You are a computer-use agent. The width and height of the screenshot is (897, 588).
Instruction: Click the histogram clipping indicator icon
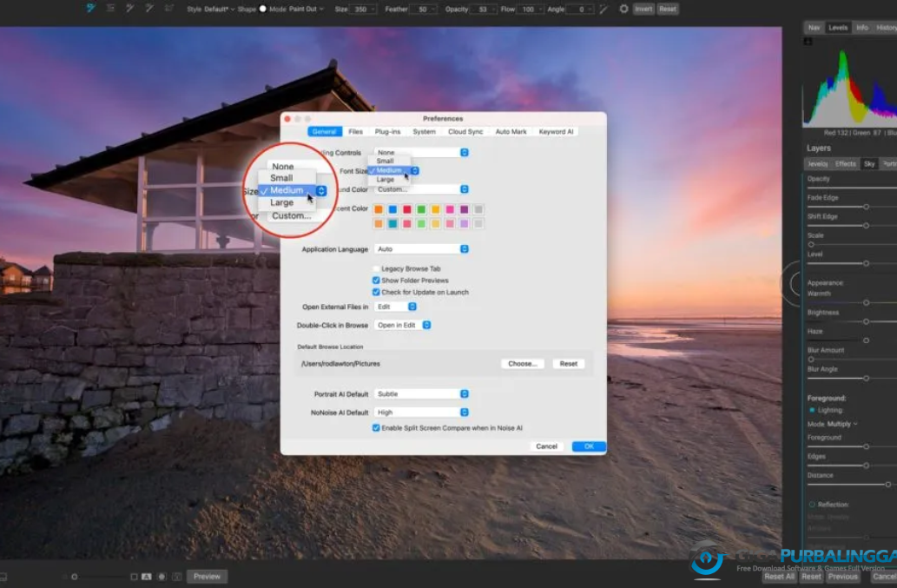[x=808, y=41]
